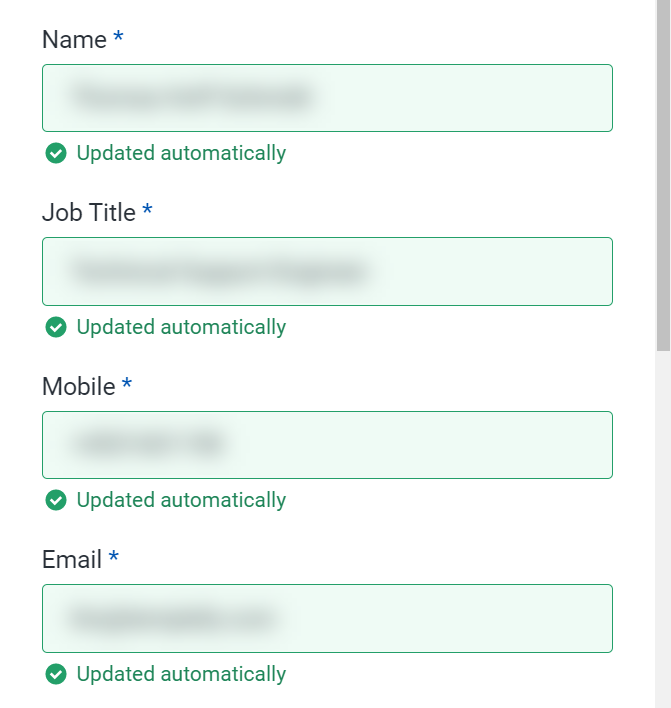Focus the Name input field

[327, 98]
